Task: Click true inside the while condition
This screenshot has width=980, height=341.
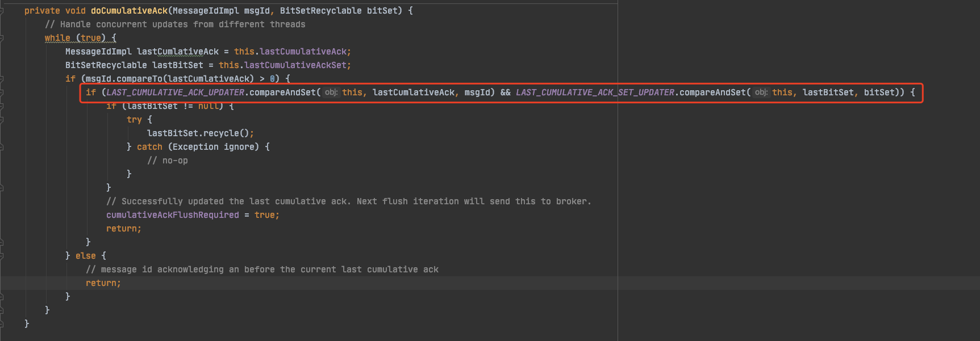Action: 91,38
